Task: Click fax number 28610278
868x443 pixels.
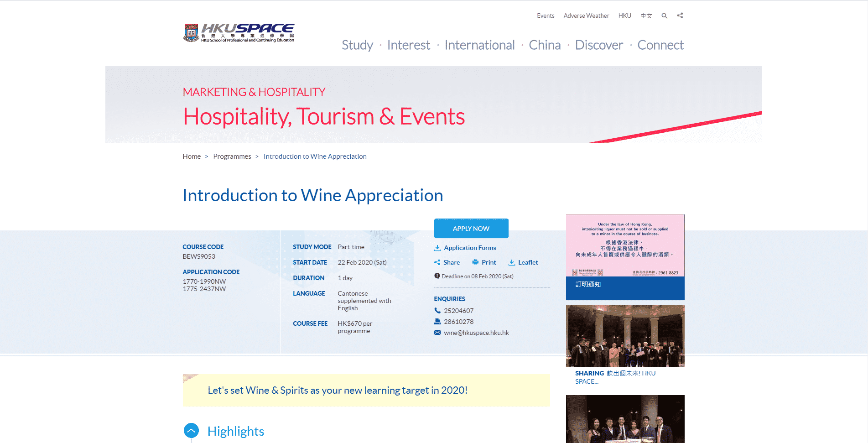Action: 459,322
